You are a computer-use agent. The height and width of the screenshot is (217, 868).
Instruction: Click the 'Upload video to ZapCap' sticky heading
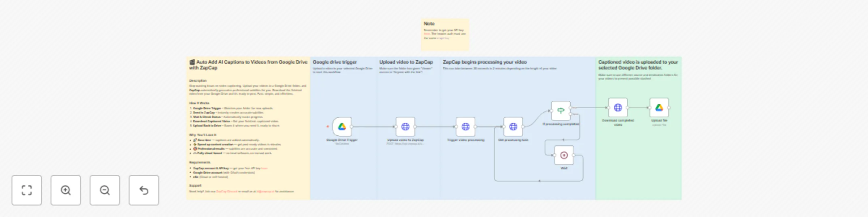[406, 62]
